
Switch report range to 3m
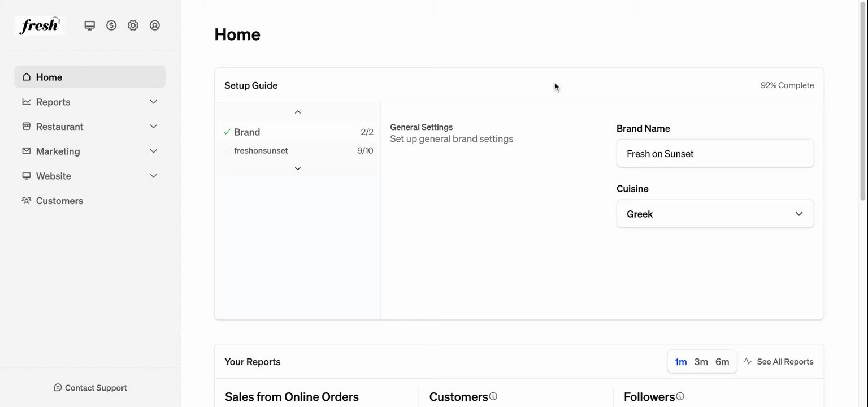pos(701,362)
